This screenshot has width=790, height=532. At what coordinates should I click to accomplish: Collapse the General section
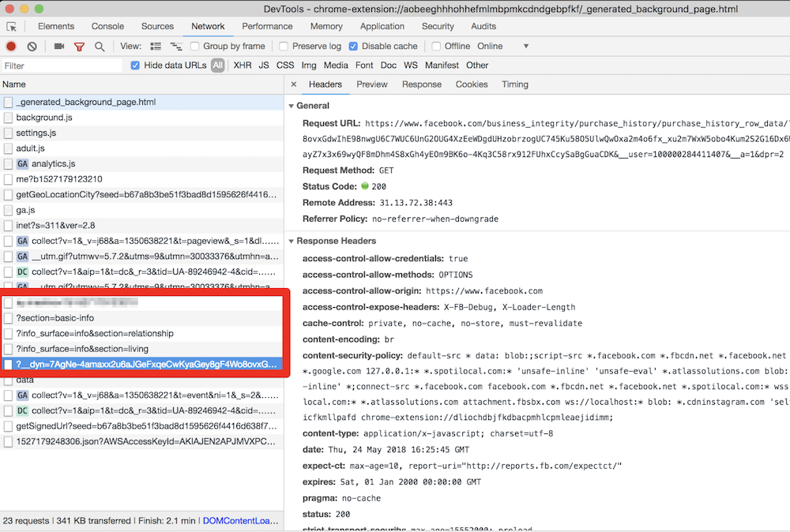coord(292,106)
